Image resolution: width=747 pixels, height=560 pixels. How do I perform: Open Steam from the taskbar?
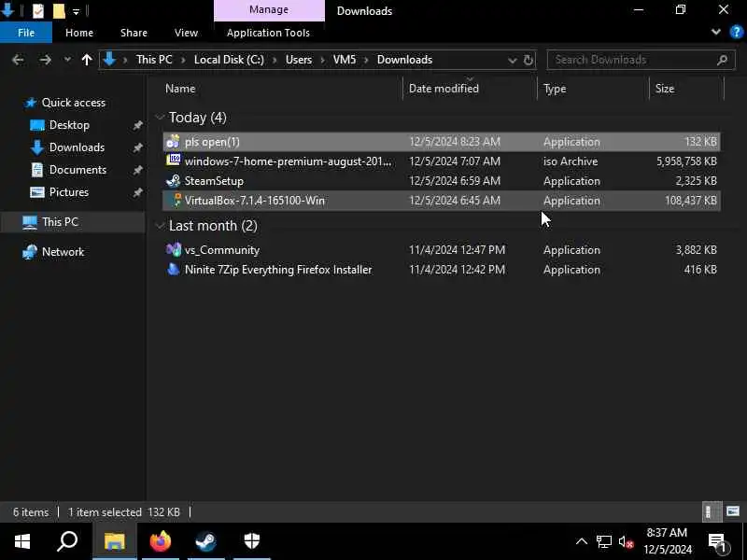205,541
